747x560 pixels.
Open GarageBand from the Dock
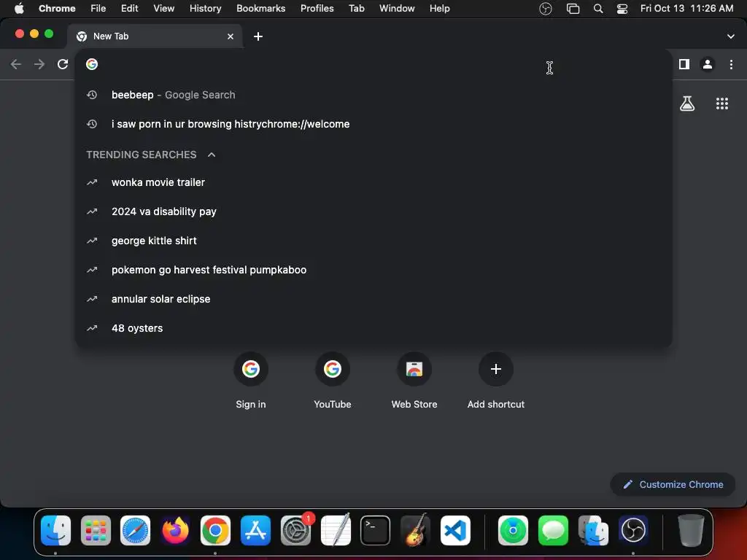415,530
